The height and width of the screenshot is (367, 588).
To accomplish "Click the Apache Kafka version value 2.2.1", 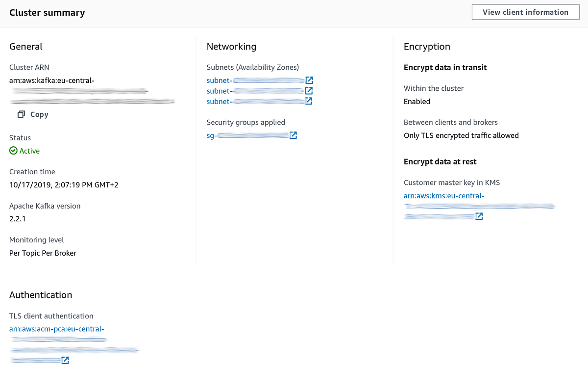I will tap(18, 219).
